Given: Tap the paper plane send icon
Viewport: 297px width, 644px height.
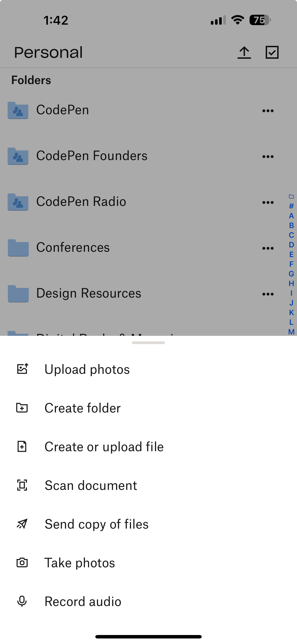Looking at the screenshot, I should tap(22, 524).
